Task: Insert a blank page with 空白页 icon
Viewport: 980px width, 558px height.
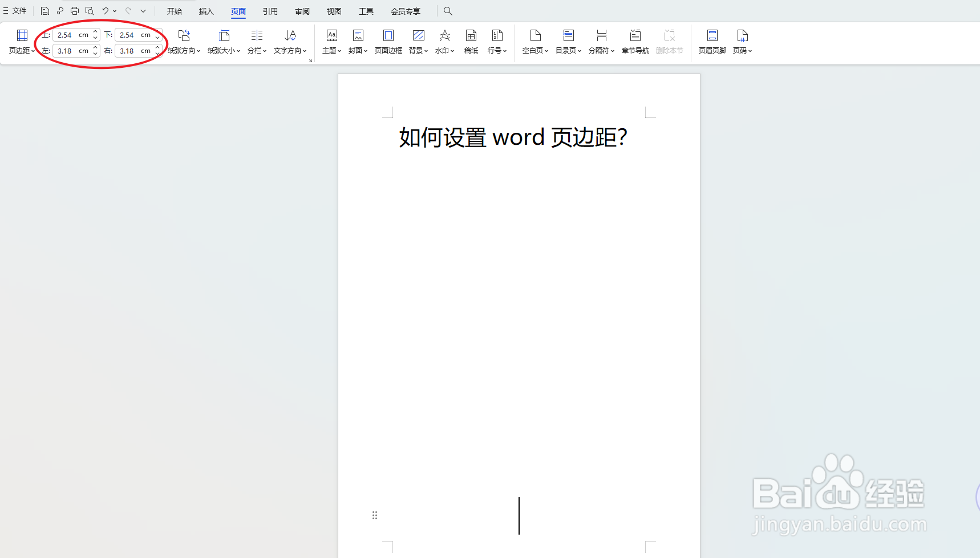Action: (x=535, y=36)
